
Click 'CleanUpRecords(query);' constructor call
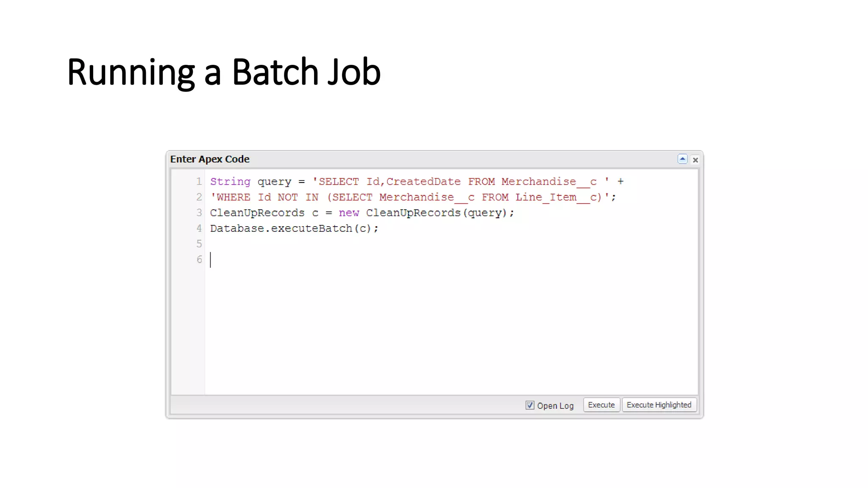(440, 213)
